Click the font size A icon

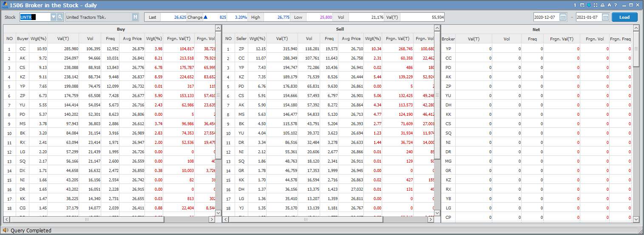point(609,5)
